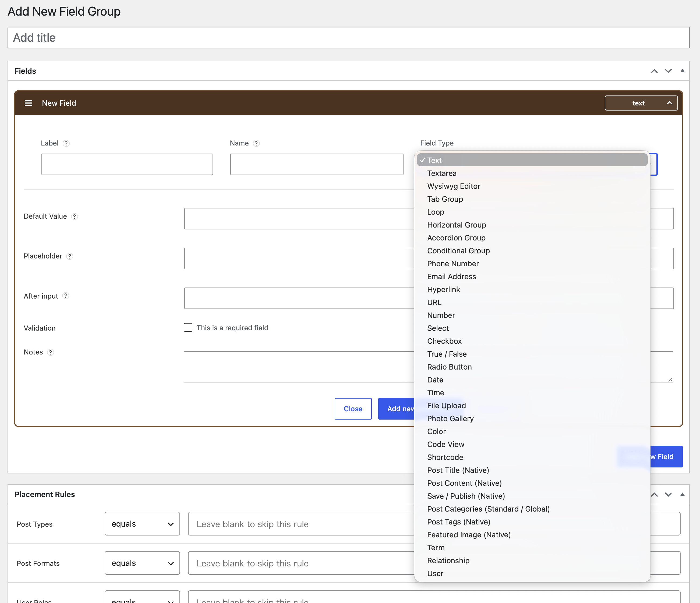
Task: Select Featured Image (Native) option
Action: pos(532,535)
